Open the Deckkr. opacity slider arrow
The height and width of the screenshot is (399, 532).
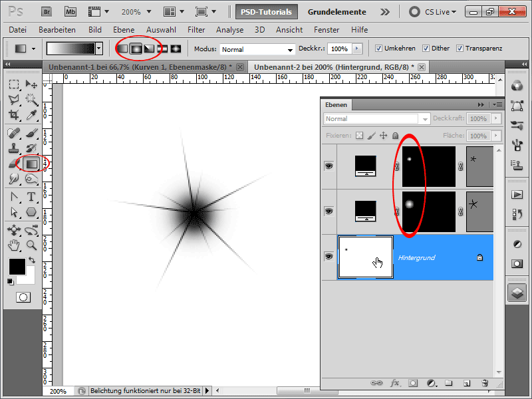(356, 49)
